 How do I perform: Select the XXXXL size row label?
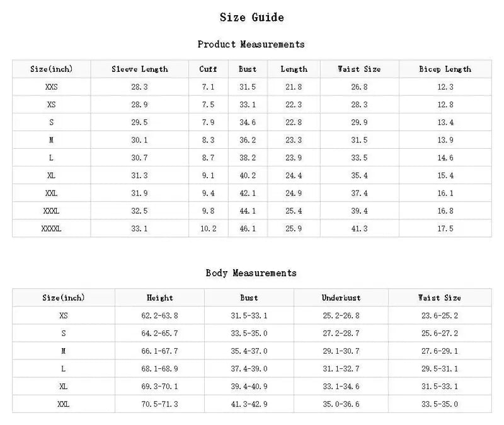pyautogui.click(x=52, y=229)
